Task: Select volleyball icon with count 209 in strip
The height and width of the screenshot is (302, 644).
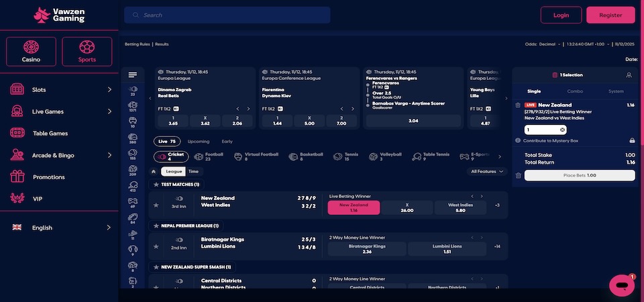Action: click(x=133, y=170)
